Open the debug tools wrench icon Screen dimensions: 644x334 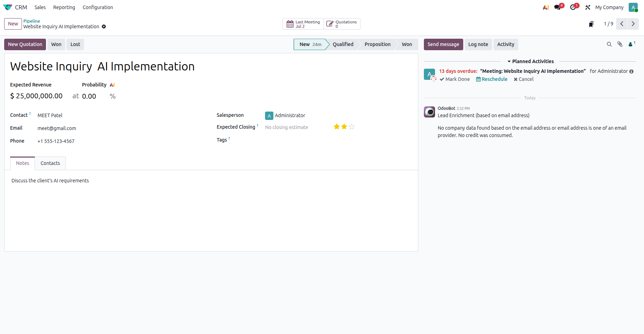588,7
